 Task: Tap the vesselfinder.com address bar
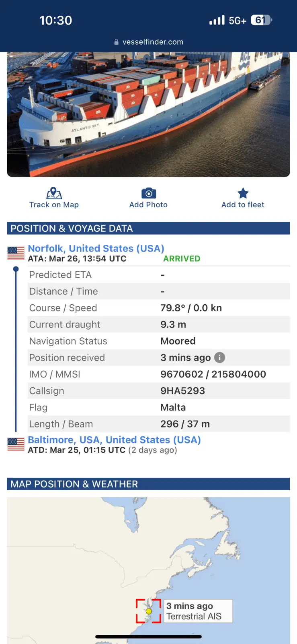153,42
